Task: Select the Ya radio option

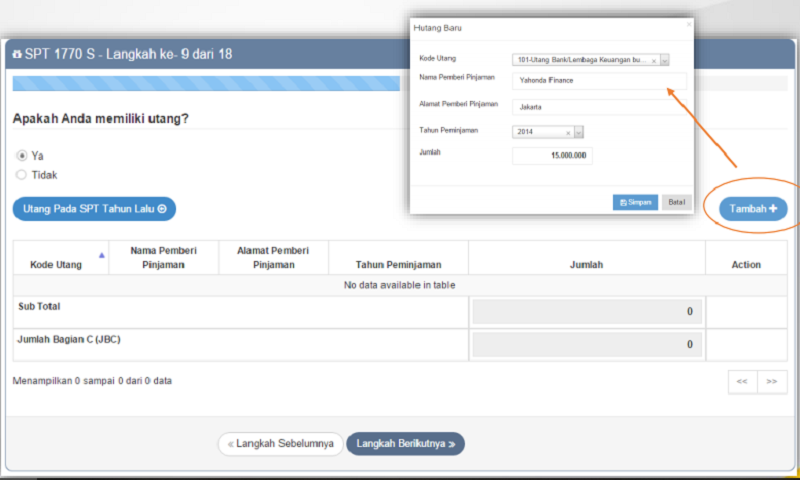Action: (x=21, y=156)
